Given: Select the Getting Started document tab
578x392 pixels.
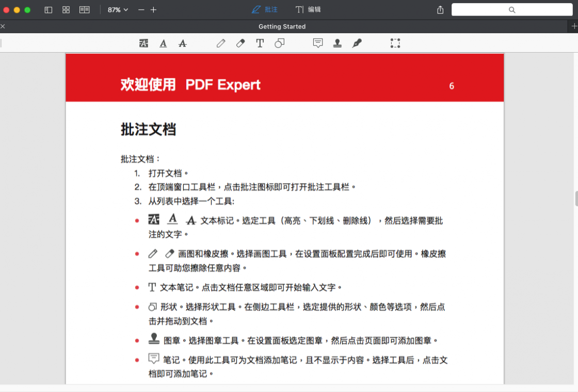Looking at the screenshot, I should click(x=282, y=26).
